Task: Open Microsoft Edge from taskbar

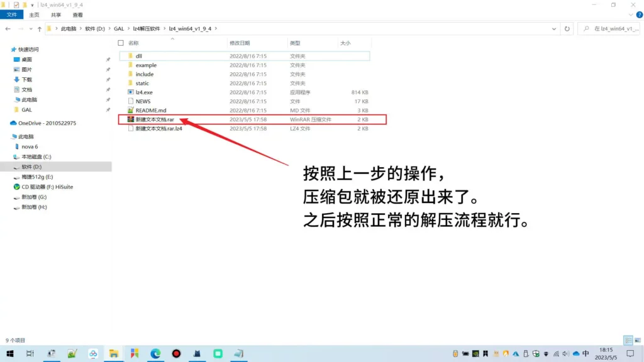Action: 155,353
